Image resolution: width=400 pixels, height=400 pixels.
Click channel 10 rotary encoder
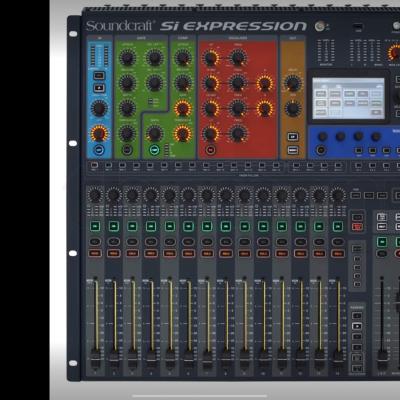[x=263, y=195]
